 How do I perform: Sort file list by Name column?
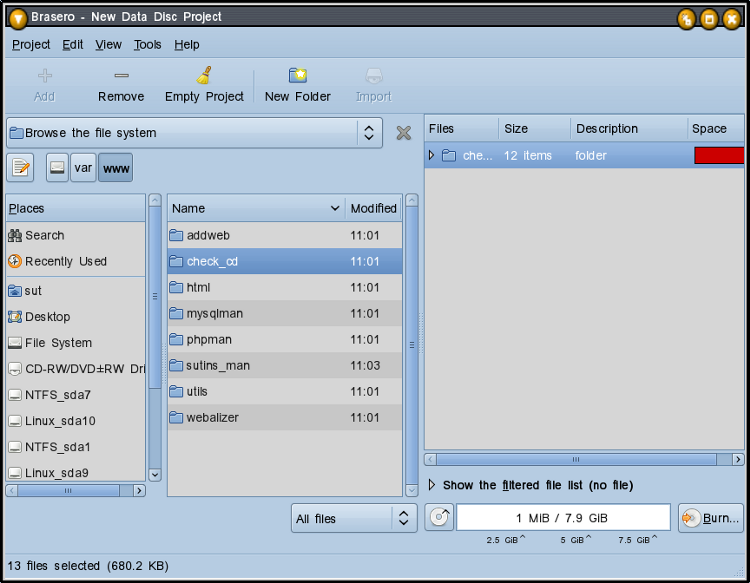pos(256,209)
